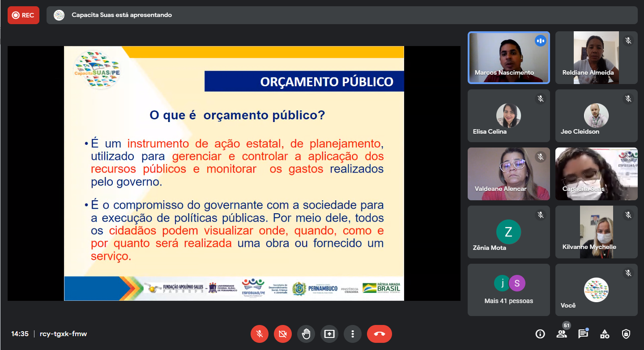Hang up with the red leave call button

tap(379, 334)
